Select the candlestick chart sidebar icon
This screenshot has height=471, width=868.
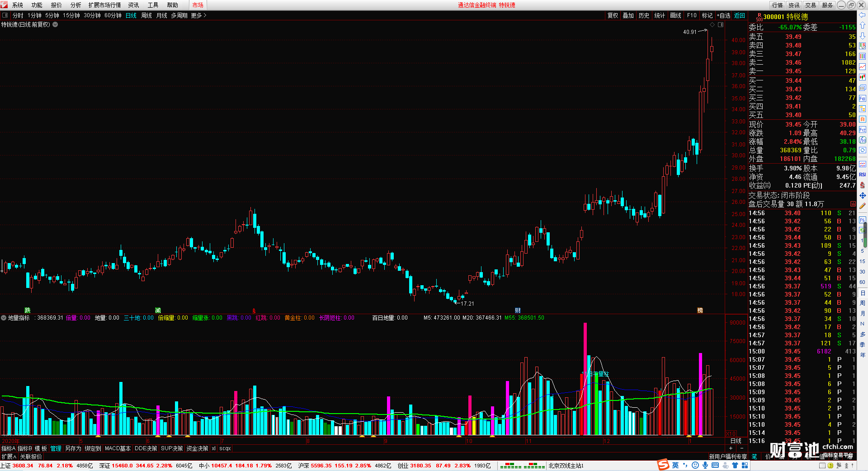[x=862, y=77]
